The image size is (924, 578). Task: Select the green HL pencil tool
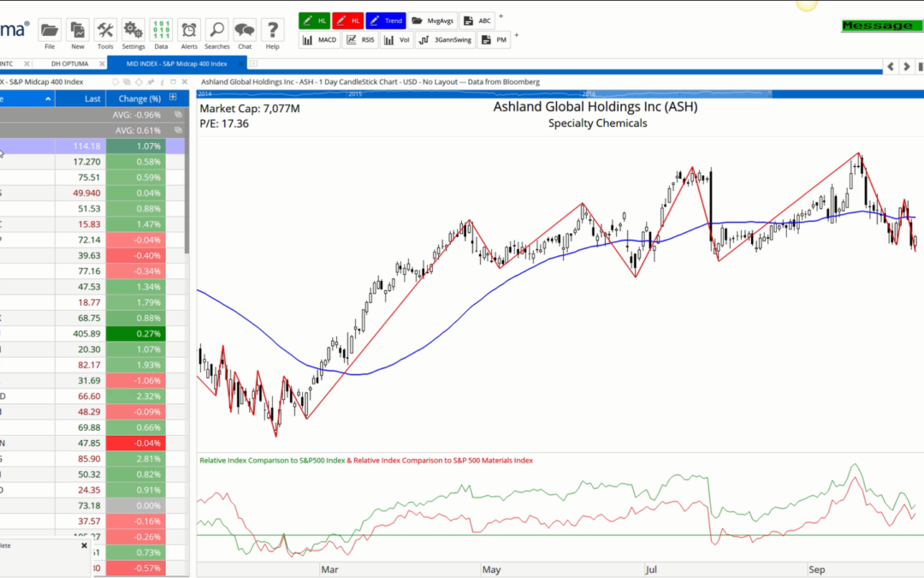314,21
